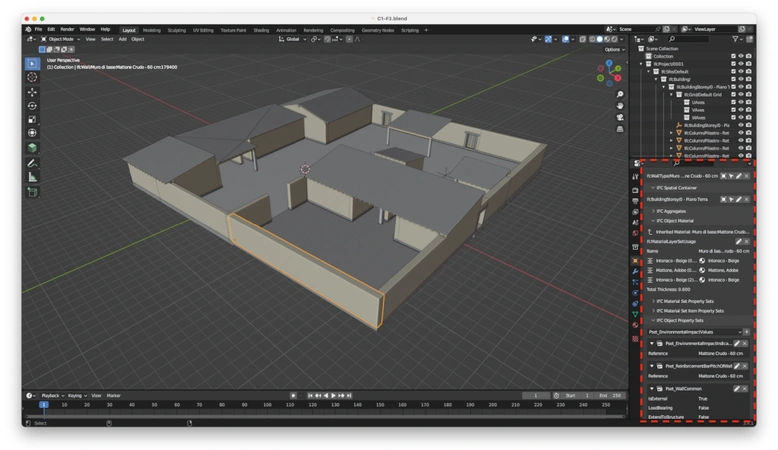Click the blue frame 1 playhead marker
The height and width of the screenshot is (450, 778).
point(44,405)
